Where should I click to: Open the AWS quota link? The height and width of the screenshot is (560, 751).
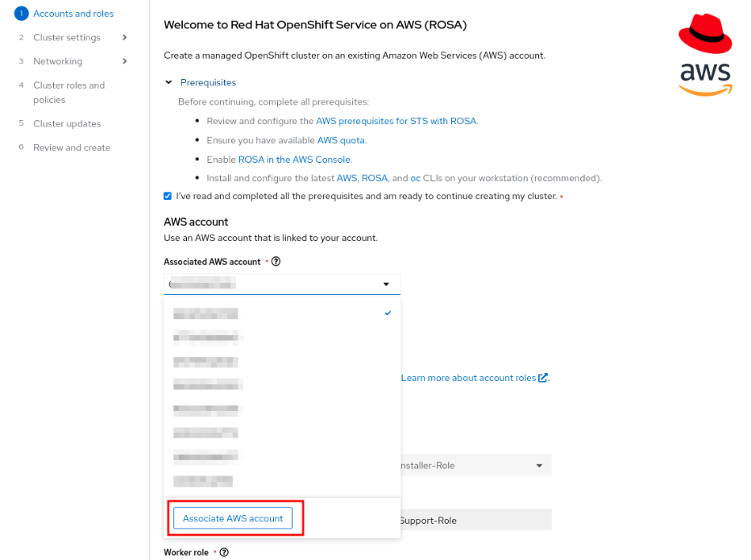(x=341, y=140)
